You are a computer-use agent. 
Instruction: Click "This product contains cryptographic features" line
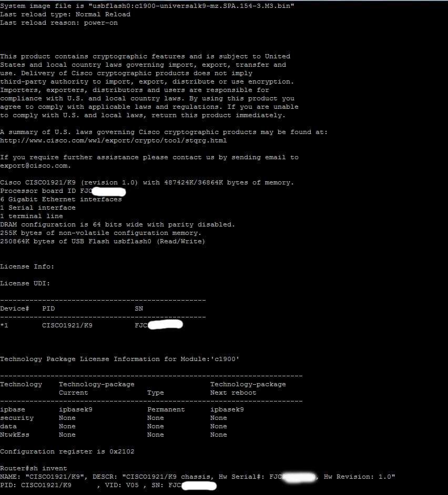click(x=145, y=56)
